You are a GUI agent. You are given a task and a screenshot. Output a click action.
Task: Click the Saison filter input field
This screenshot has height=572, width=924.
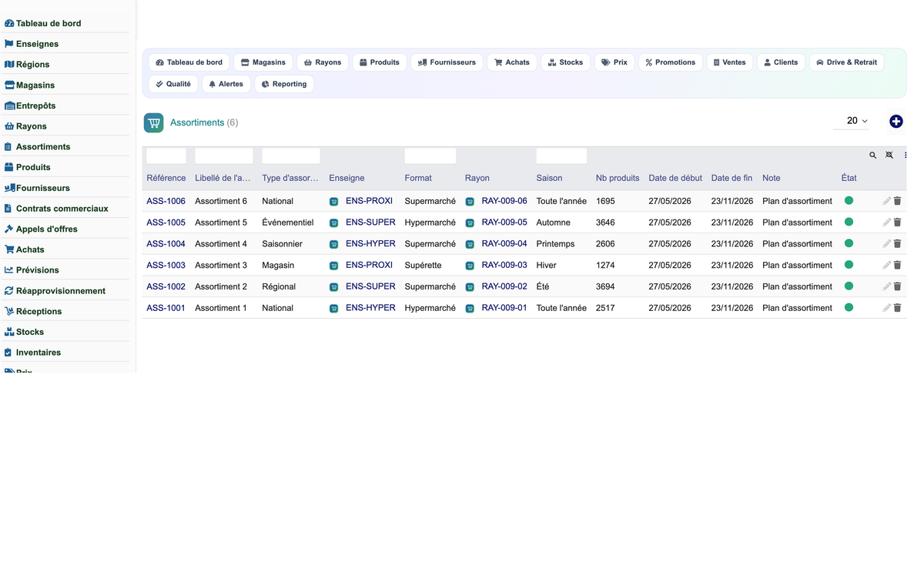click(x=561, y=156)
